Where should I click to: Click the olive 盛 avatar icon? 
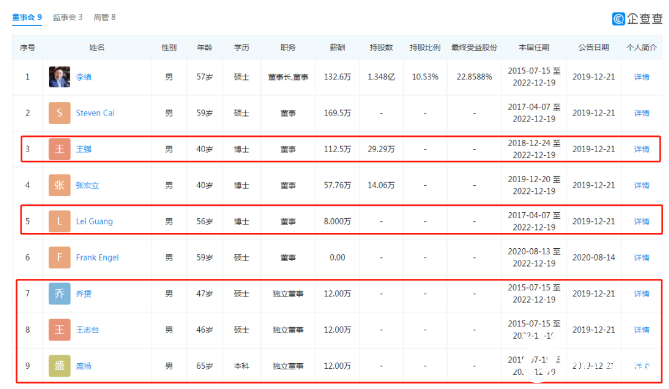[59, 366]
